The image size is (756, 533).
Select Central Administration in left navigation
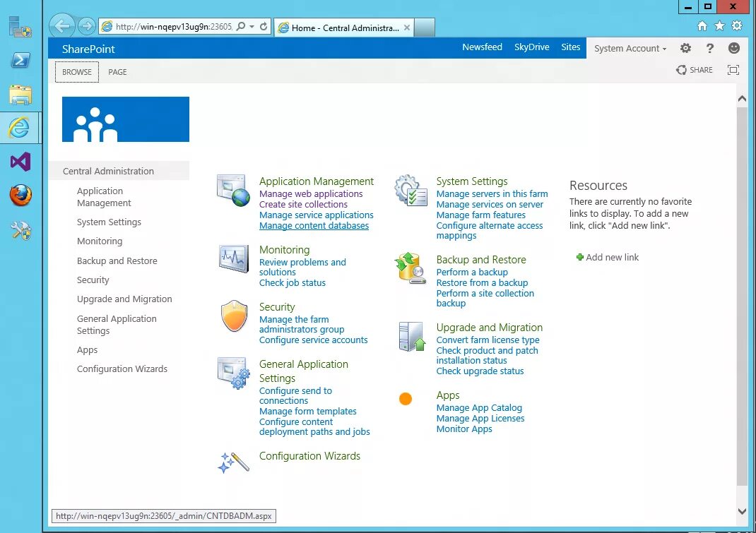tap(119, 171)
